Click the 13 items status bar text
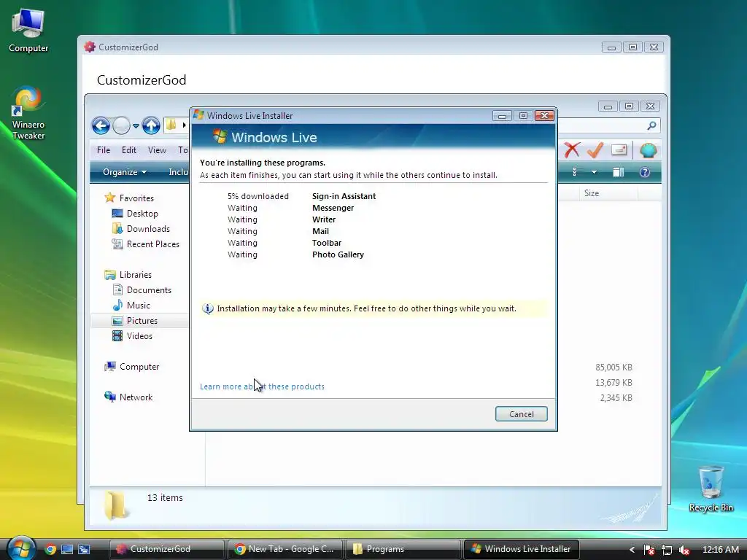The width and height of the screenshot is (747, 560). (165, 497)
